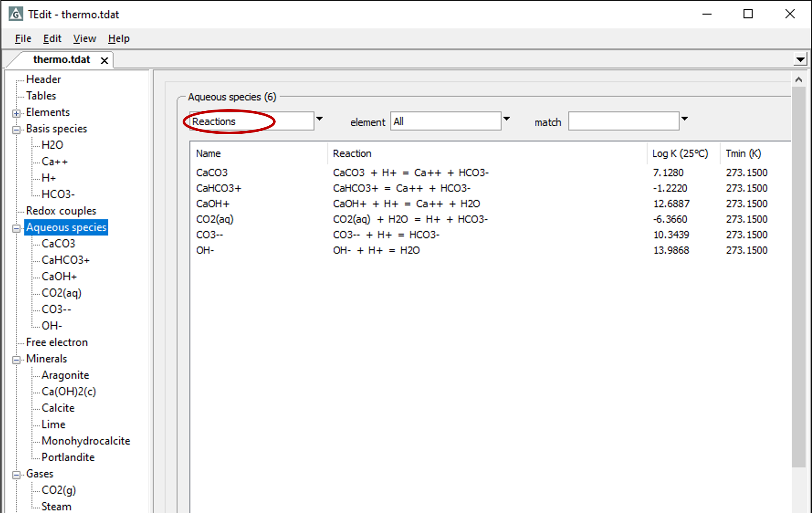Collapse the Gases tree node
Image resolution: width=812 pixels, height=513 pixels.
[x=16, y=475]
